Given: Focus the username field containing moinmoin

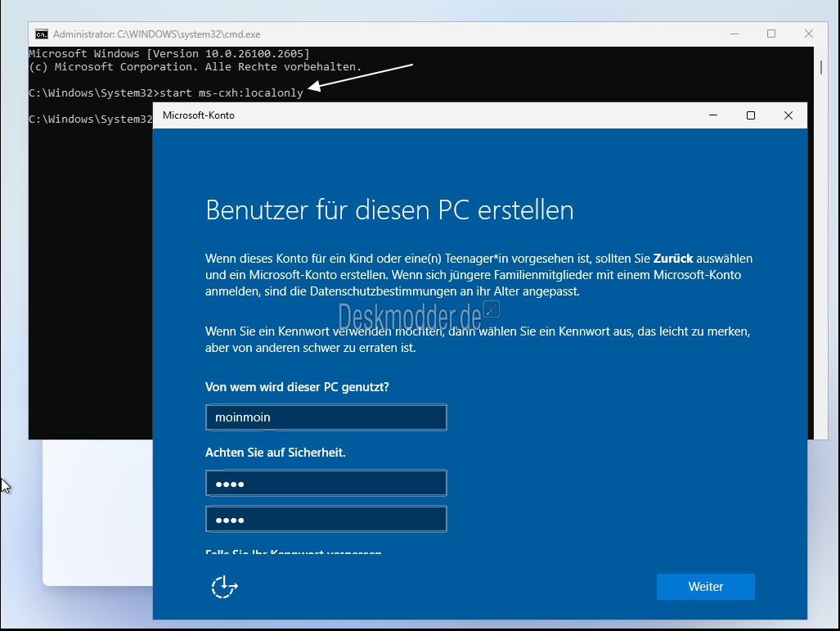Looking at the screenshot, I should [326, 417].
